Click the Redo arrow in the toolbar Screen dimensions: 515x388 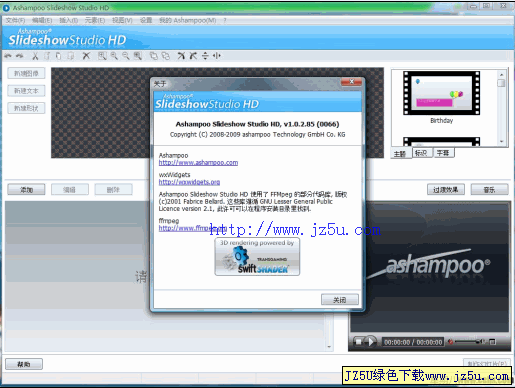point(20,56)
